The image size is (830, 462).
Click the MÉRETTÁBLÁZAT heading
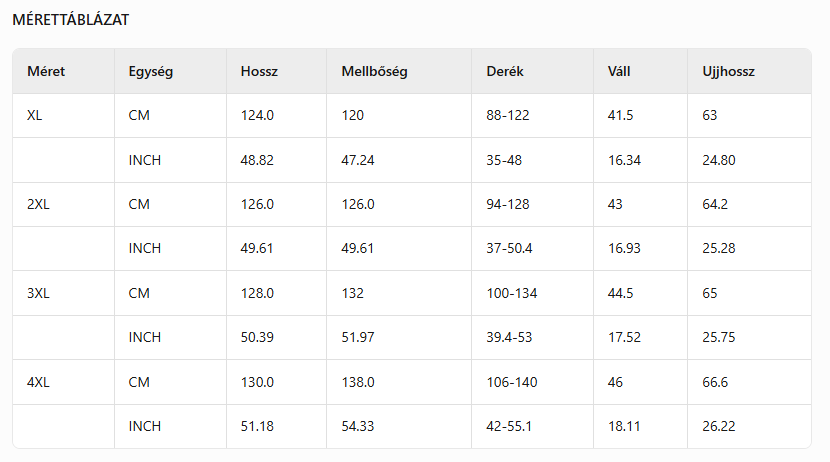pos(70,20)
